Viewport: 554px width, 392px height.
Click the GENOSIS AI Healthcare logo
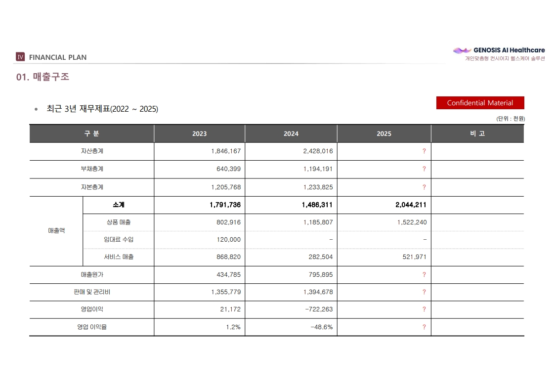click(499, 54)
